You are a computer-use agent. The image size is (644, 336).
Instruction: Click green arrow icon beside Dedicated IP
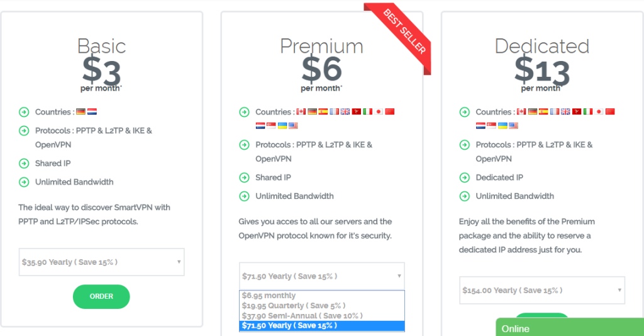click(x=465, y=178)
